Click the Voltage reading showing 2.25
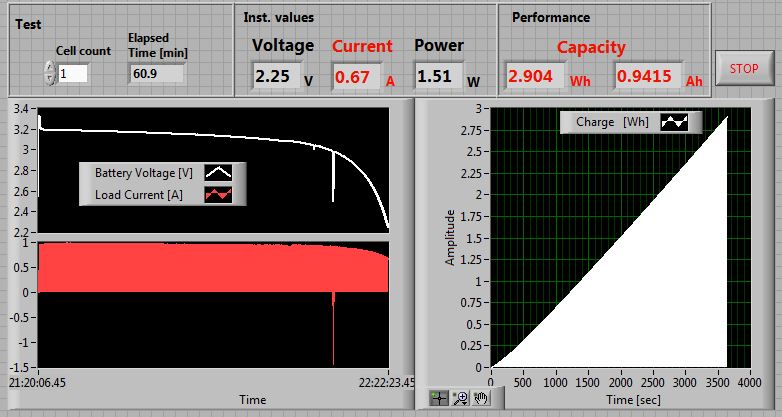Image resolution: width=782 pixels, height=417 pixels. pyautogui.click(x=274, y=77)
